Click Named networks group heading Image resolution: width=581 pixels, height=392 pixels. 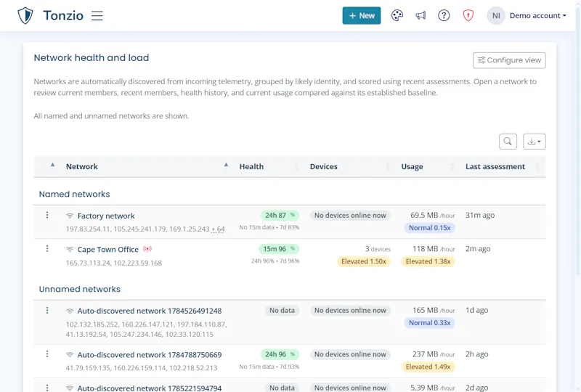pyautogui.click(x=75, y=194)
